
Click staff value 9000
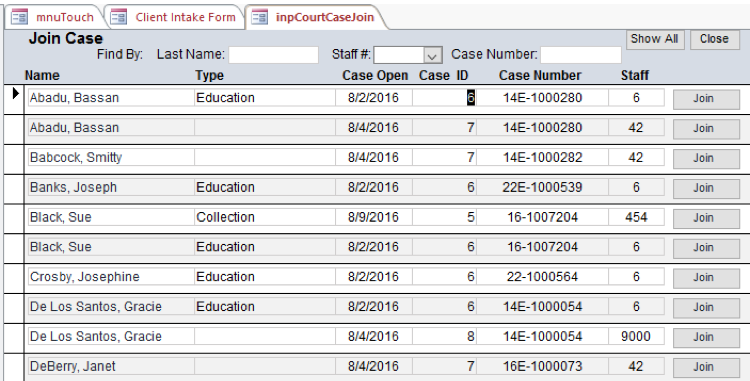[x=636, y=336]
